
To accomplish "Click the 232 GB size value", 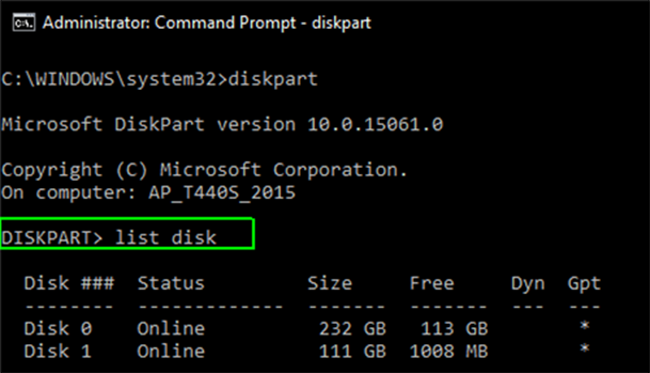I will pos(352,329).
